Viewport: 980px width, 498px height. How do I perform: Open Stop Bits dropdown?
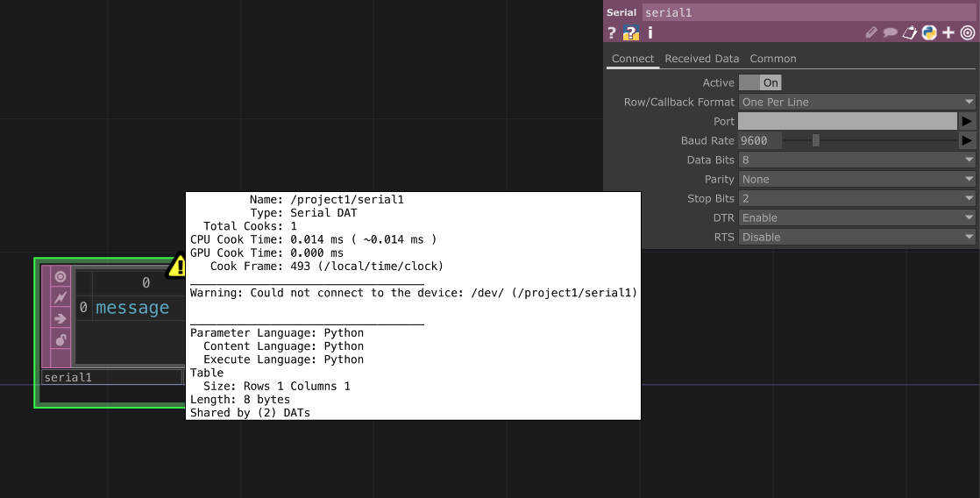click(857, 199)
